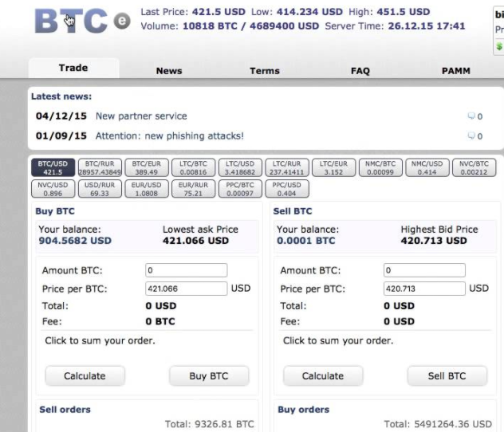Select the LTC/USD currency pair
The image size is (504, 432).
click(x=240, y=167)
